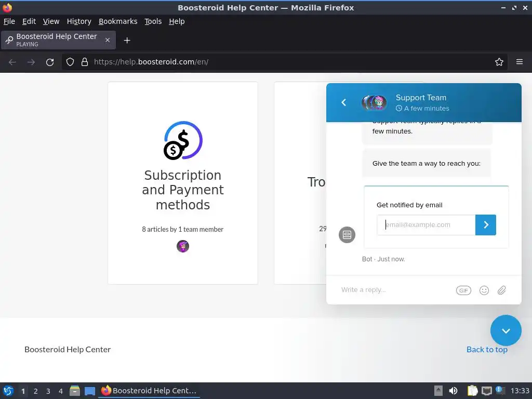Select the Boosteroid Help Cent... taskbar window button
532x399 pixels.
(x=149, y=391)
